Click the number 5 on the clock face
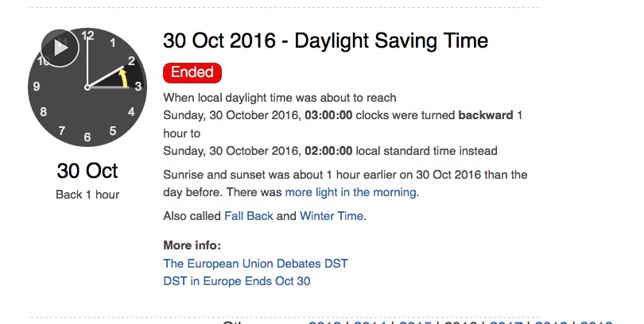The height and width of the screenshot is (324, 644). tap(113, 130)
